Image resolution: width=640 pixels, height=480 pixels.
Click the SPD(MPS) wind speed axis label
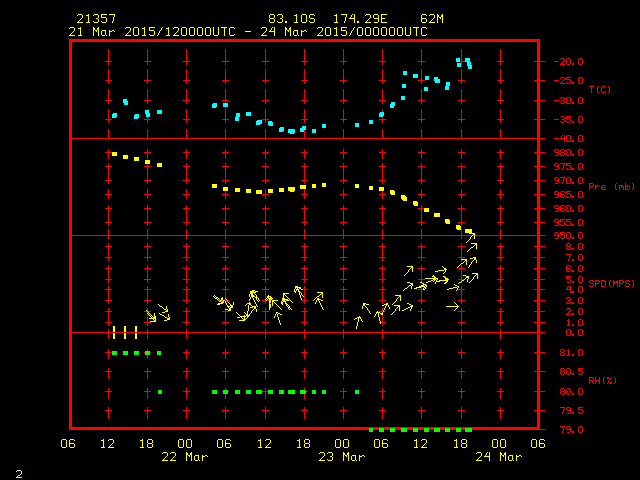[x=611, y=283]
